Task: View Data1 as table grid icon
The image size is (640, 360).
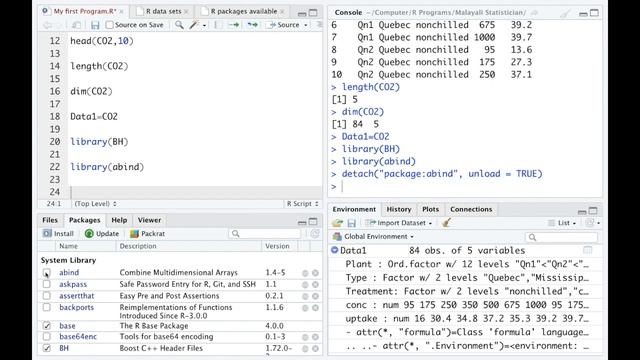Action: pyautogui.click(x=587, y=250)
